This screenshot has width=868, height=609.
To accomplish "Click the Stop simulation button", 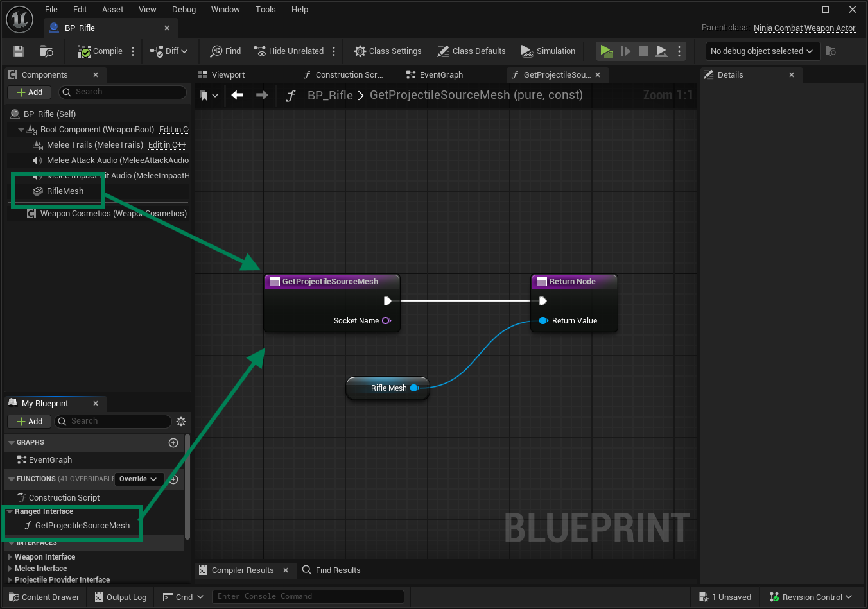I will coord(643,51).
